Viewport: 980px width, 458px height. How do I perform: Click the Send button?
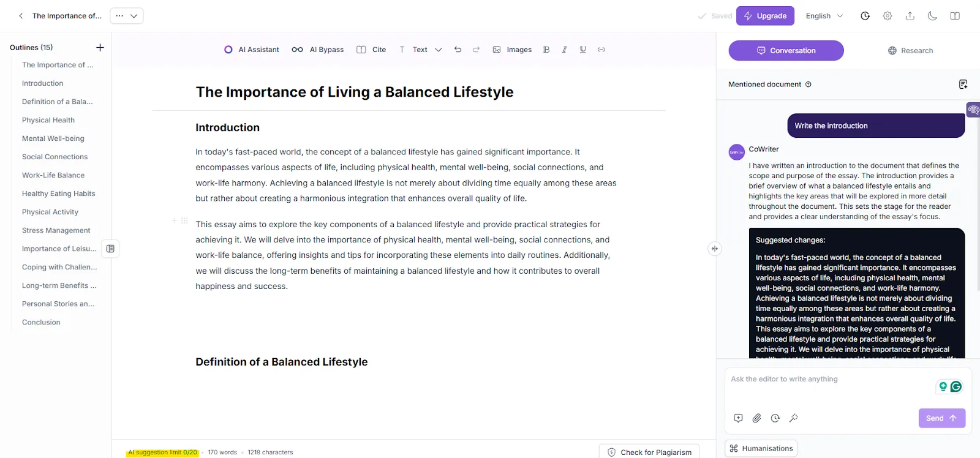point(942,418)
